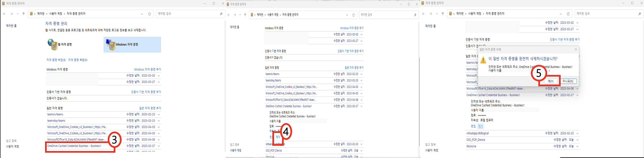
Task: Select XboxLive entry in the right window
Action: [471, 146]
